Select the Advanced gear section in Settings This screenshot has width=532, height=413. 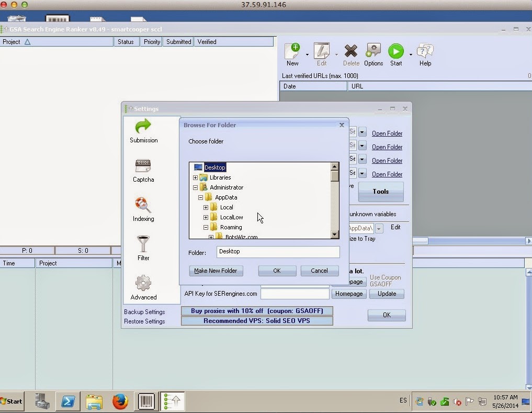143,288
